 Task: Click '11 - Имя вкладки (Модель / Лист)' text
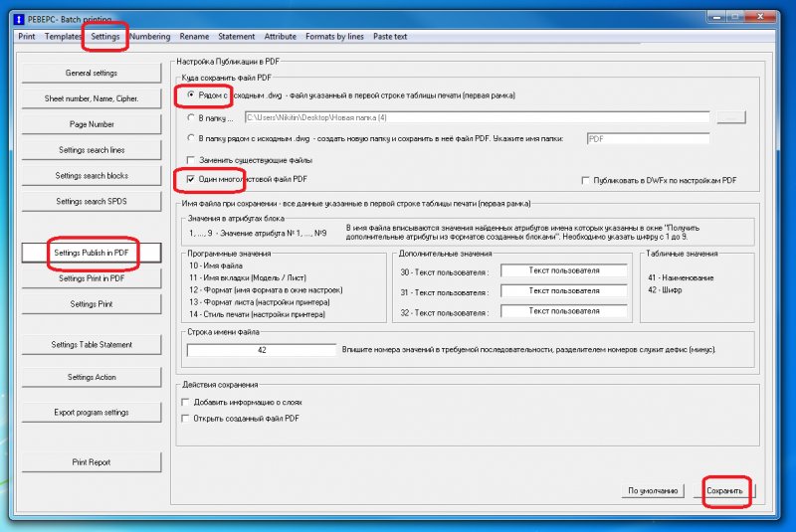(x=248, y=277)
